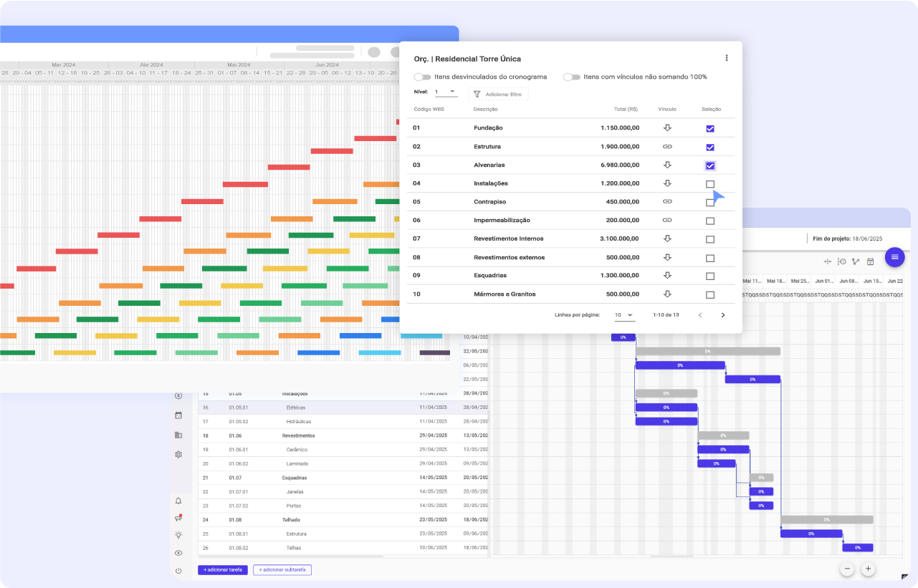Click the Mai 2024 month header
Image resolution: width=918 pixels, height=588 pixels.
tap(239, 64)
